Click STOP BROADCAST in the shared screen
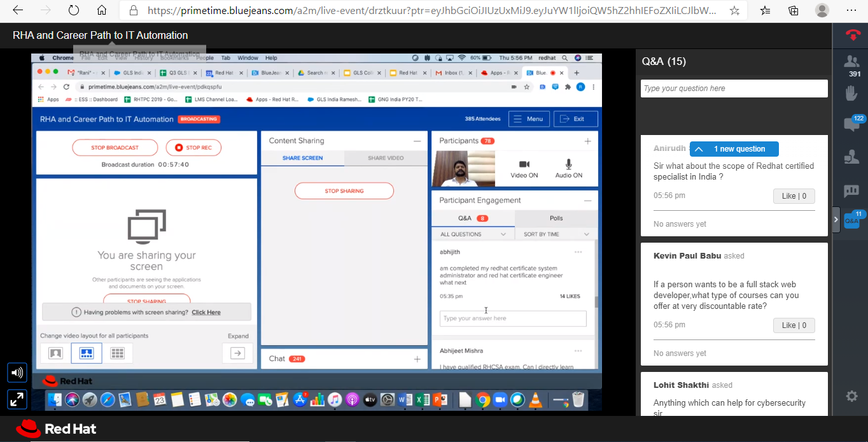 point(115,148)
